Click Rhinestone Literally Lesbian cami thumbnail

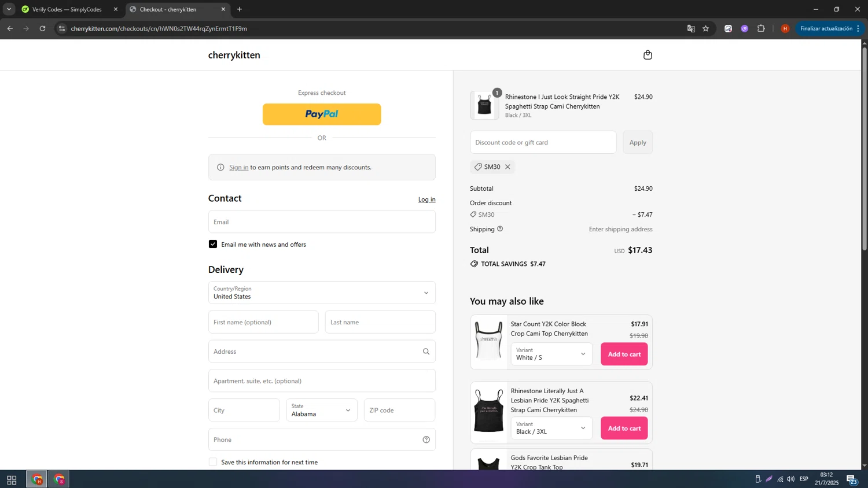(489, 412)
